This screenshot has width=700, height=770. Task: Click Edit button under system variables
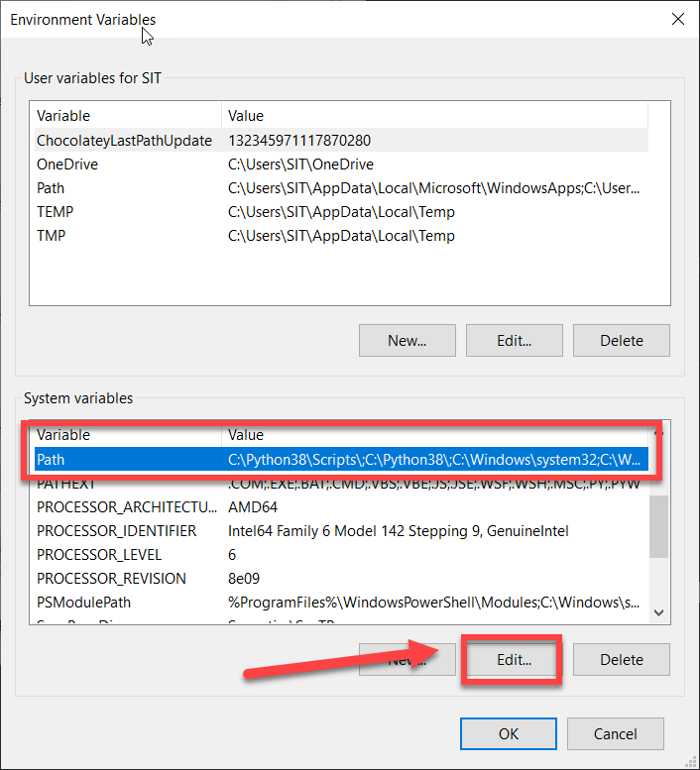click(x=515, y=660)
